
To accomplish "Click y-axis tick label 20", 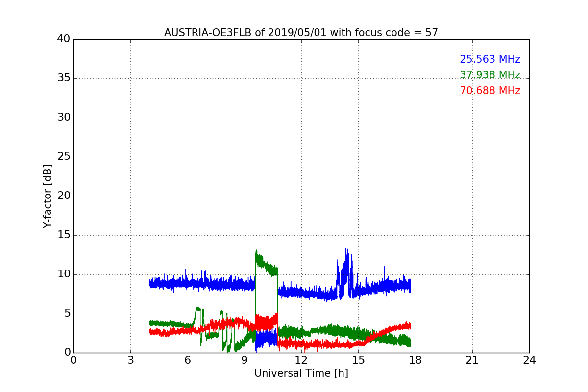I will (64, 196).
